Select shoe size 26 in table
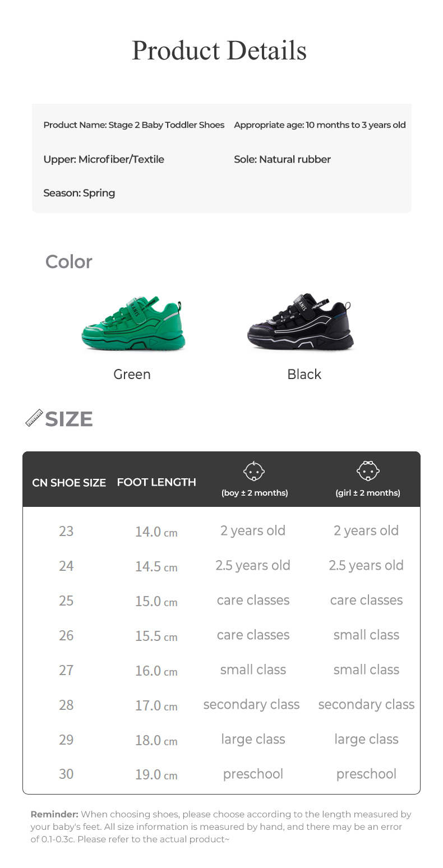 pos(66,635)
